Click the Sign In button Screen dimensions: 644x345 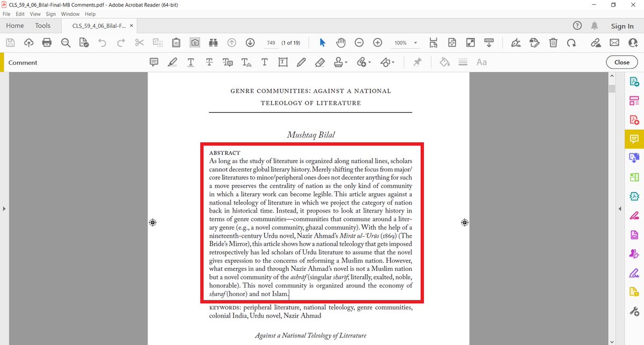tap(622, 26)
